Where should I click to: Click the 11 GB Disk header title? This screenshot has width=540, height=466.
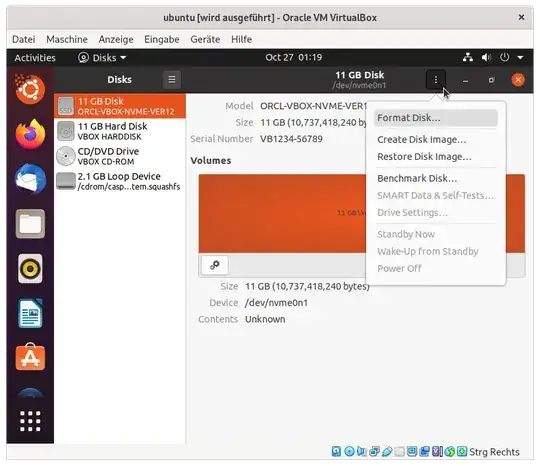360,75
